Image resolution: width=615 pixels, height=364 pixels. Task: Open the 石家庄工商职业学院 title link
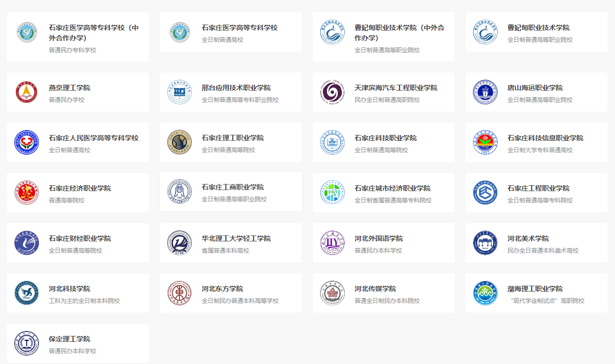pos(233,187)
